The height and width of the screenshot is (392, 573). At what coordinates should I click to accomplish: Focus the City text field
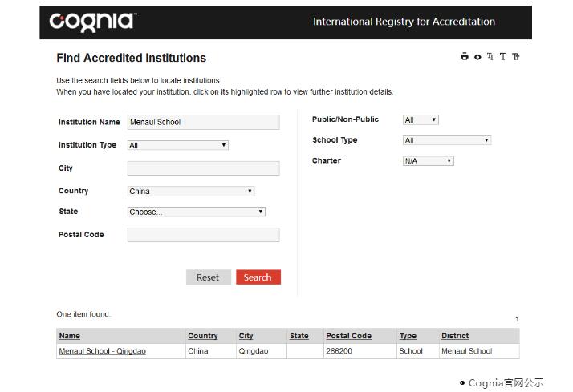tap(203, 168)
